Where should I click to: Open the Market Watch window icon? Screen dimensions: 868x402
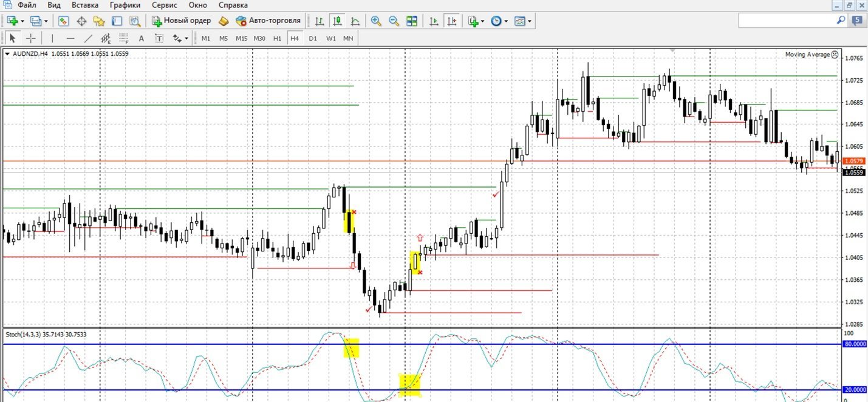click(x=64, y=21)
